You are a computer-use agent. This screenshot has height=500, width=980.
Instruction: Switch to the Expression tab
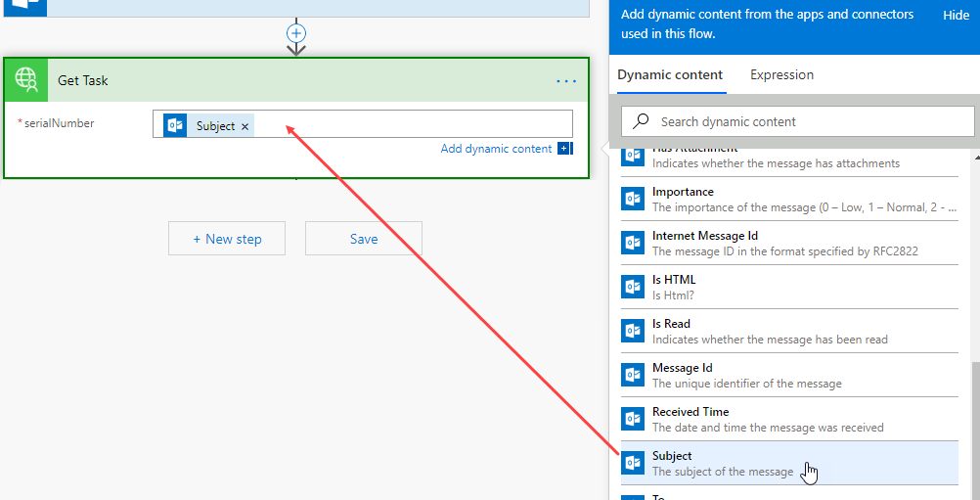781,75
